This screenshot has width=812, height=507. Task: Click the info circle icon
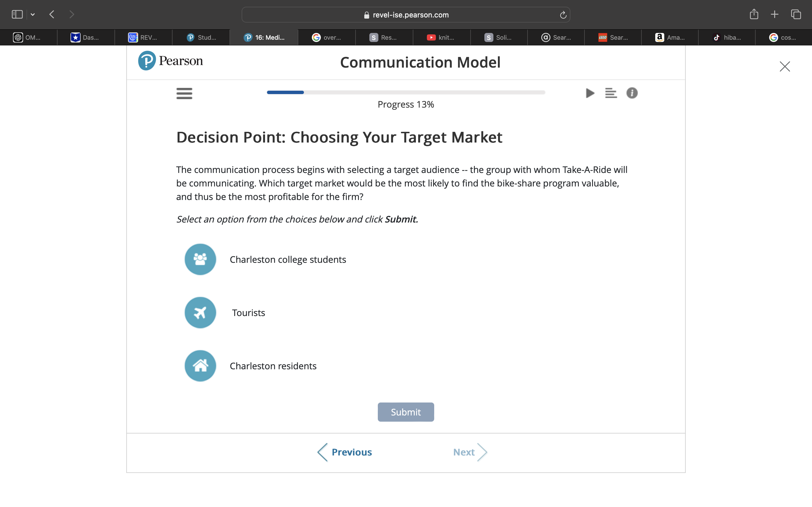tap(632, 93)
